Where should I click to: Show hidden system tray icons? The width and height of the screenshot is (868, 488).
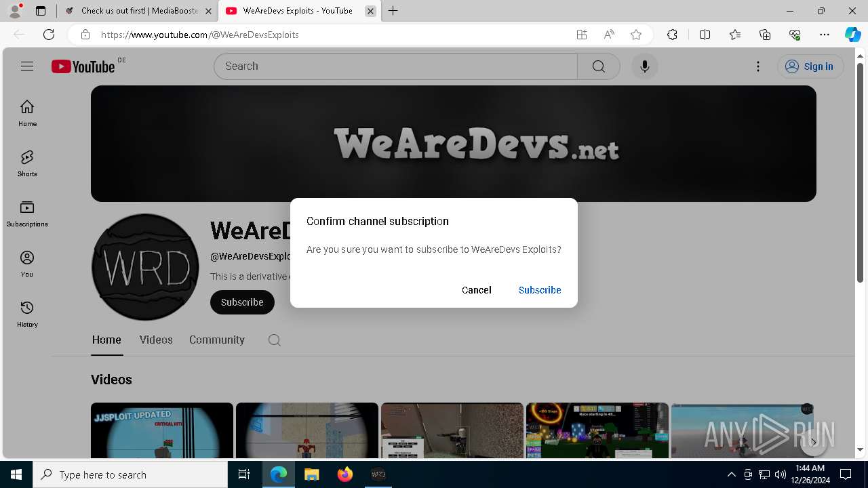pyautogui.click(x=731, y=474)
